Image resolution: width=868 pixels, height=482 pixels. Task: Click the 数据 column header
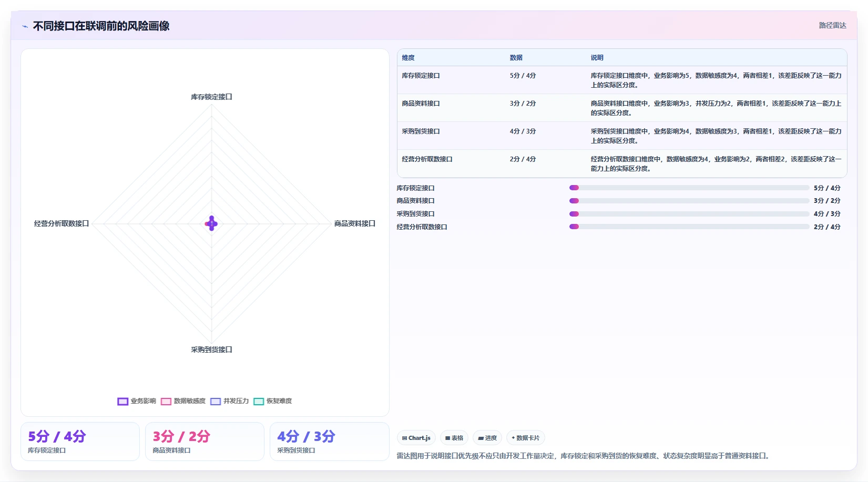pyautogui.click(x=516, y=58)
